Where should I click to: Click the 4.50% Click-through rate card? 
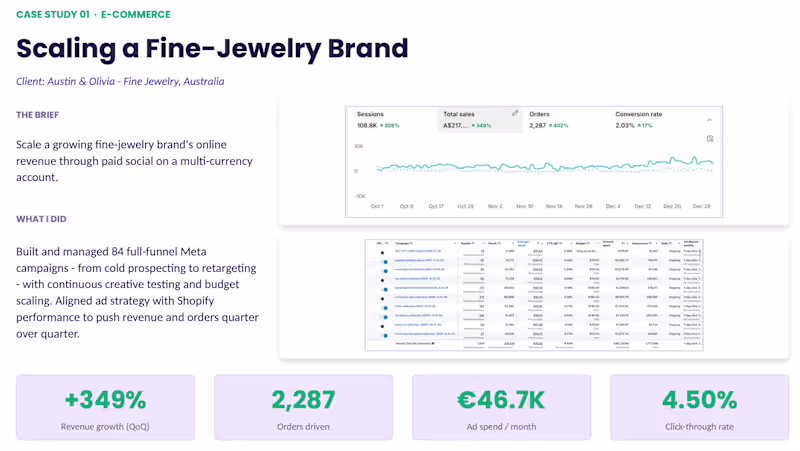tap(699, 407)
